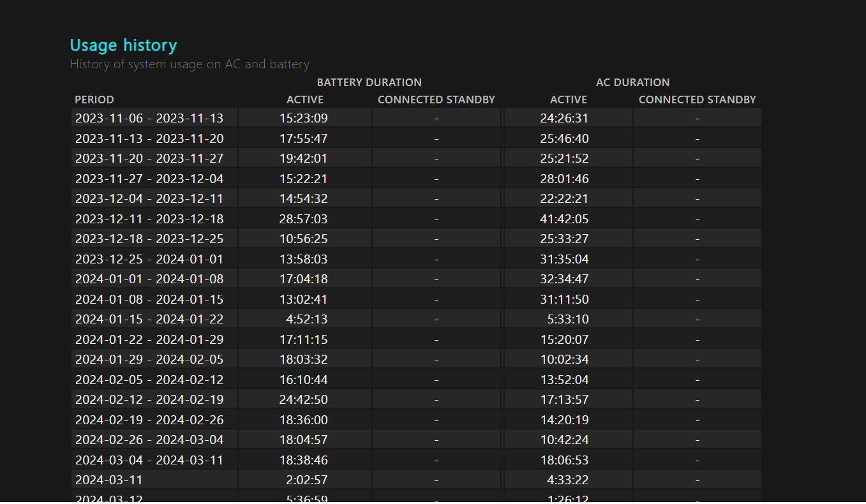The height and width of the screenshot is (504, 866).
Task: Click AC active value 17:13:57
Action: 565,399
